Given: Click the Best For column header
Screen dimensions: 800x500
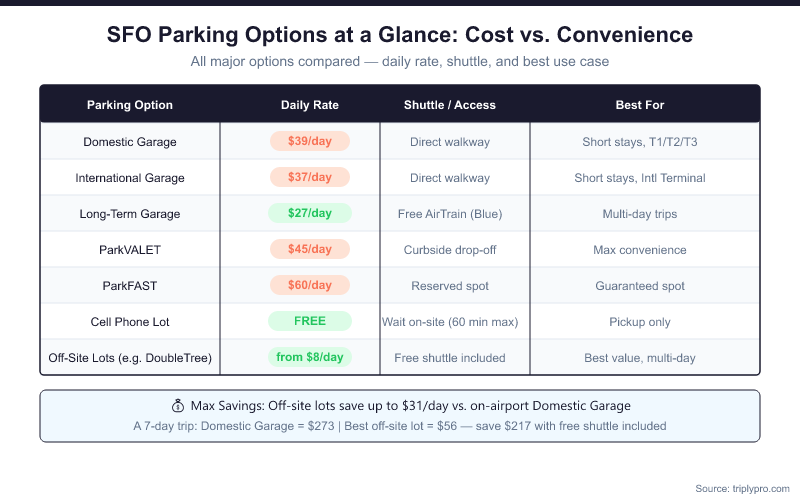Looking at the screenshot, I should (640, 105).
